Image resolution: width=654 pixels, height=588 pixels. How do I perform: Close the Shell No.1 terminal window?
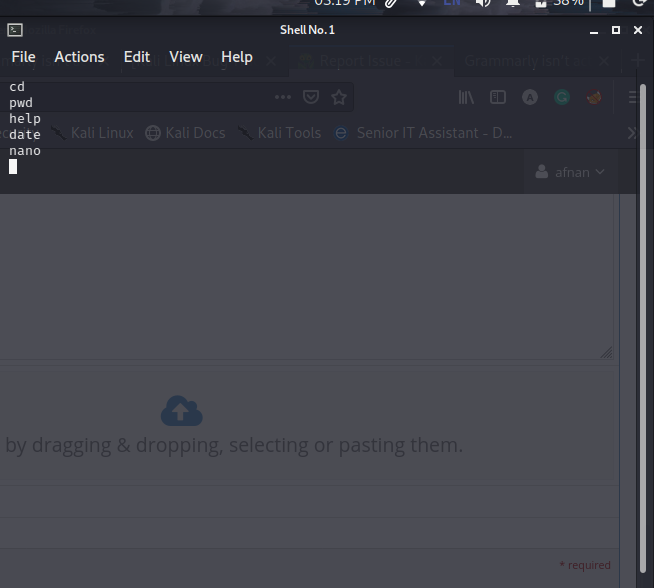click(x=639, y=30)
